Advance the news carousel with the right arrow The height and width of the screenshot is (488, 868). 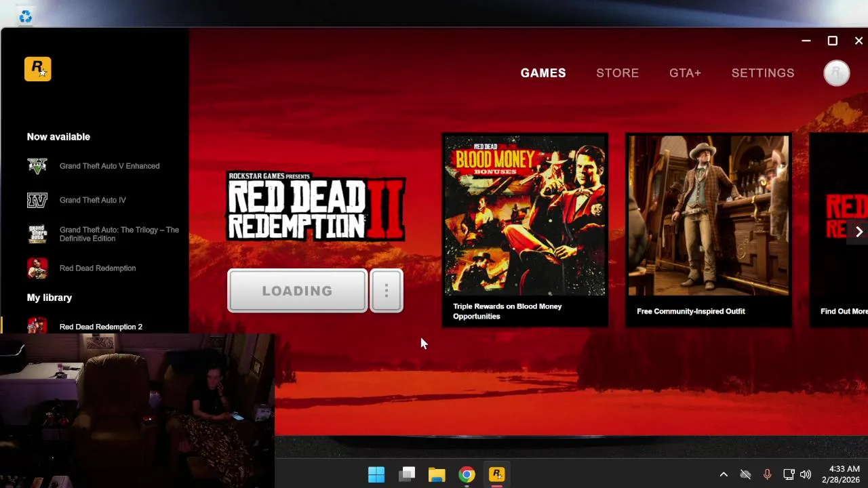pos(859,232)
